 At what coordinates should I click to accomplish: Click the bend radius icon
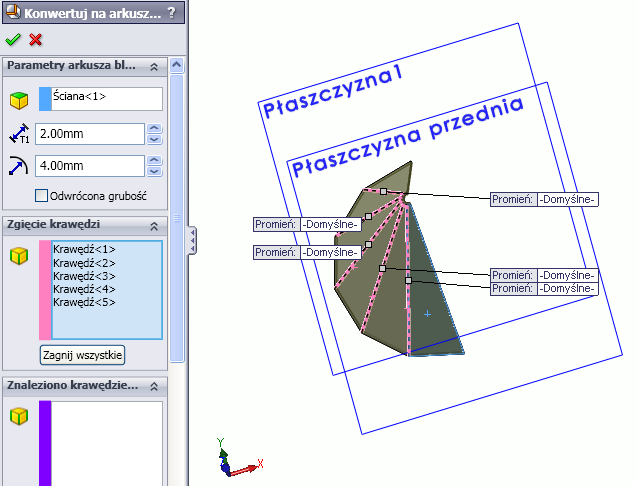click(18, 166)
